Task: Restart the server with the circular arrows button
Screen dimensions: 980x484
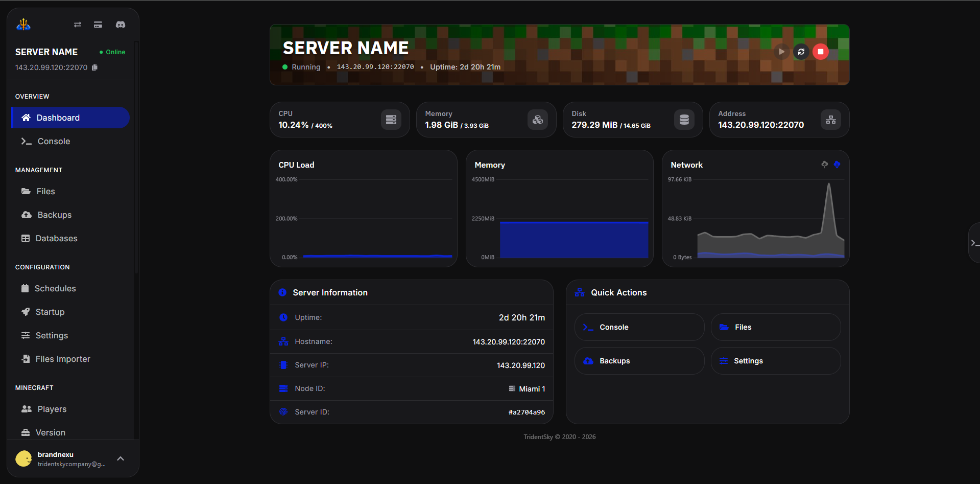Action: coord(801,52)
